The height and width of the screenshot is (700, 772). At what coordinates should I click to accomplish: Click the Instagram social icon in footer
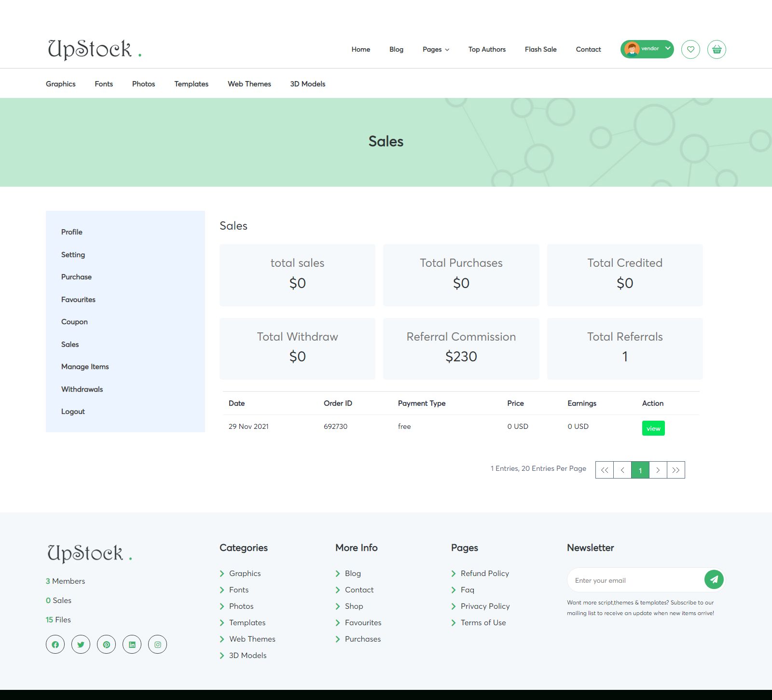157,645
